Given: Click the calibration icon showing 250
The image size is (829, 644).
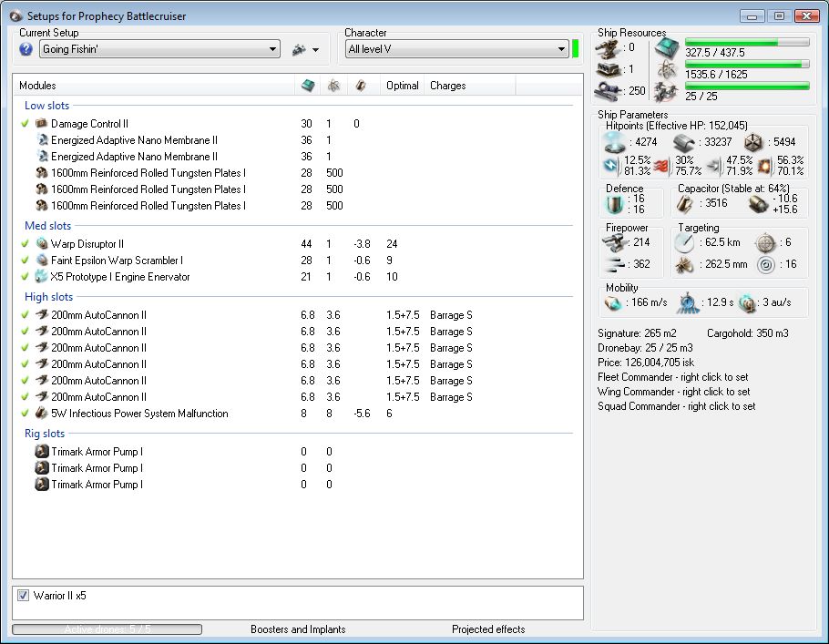Looking at the screenshot, I should tap(608, 91).
